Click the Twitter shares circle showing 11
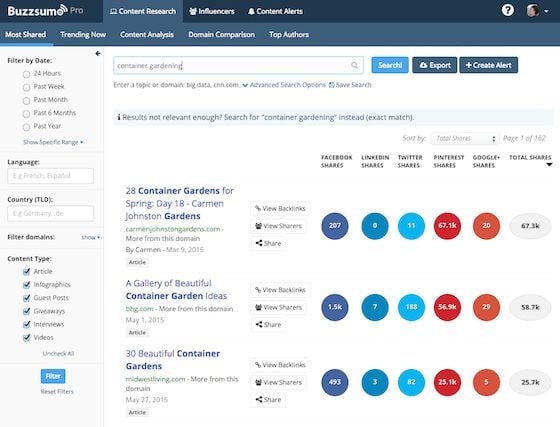The image size is (560, 427). (x=411, y=226)
